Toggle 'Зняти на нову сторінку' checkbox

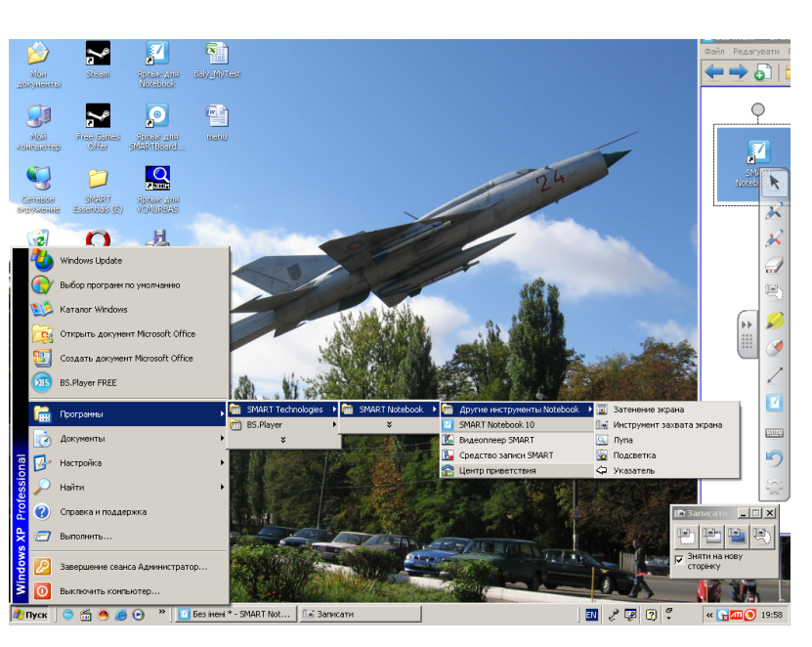[679, 560]
